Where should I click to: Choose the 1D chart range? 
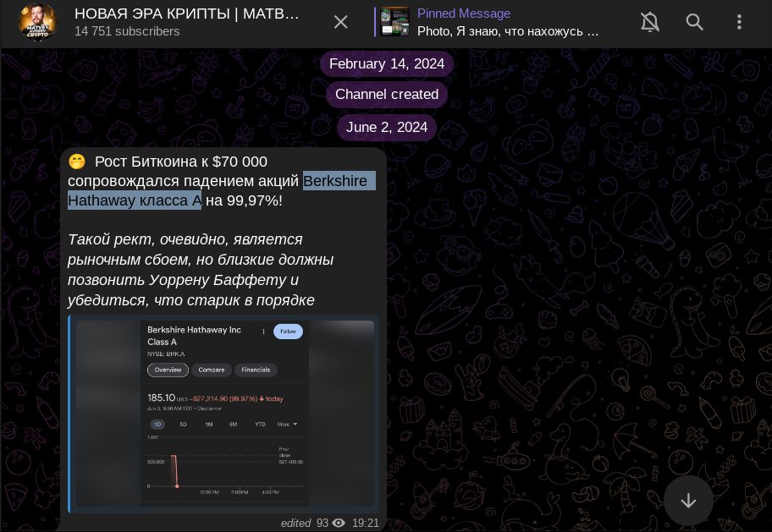[x=157, y=425]
